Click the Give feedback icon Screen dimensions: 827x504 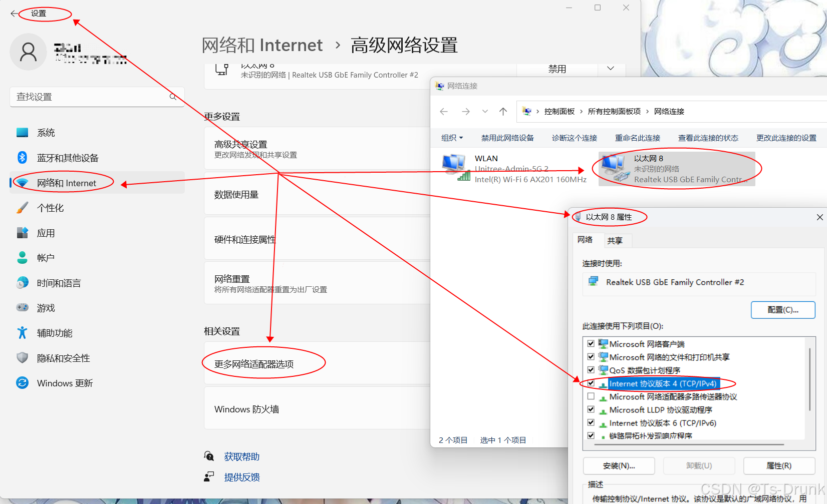209,477
